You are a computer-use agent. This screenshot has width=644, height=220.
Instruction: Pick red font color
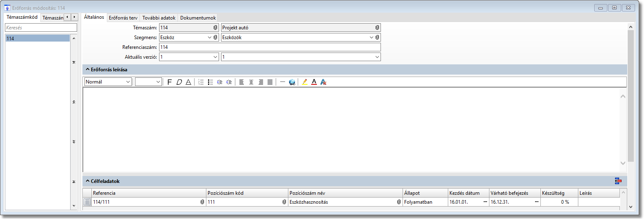[314, 82]
